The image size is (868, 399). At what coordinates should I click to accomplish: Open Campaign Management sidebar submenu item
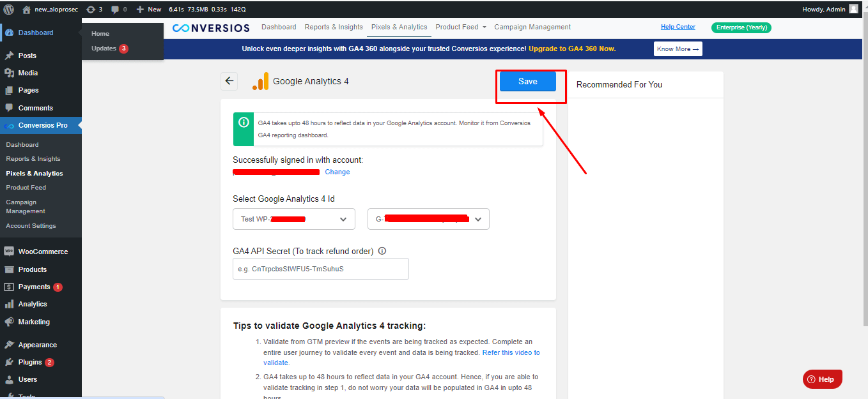click(x=26, y=207)
